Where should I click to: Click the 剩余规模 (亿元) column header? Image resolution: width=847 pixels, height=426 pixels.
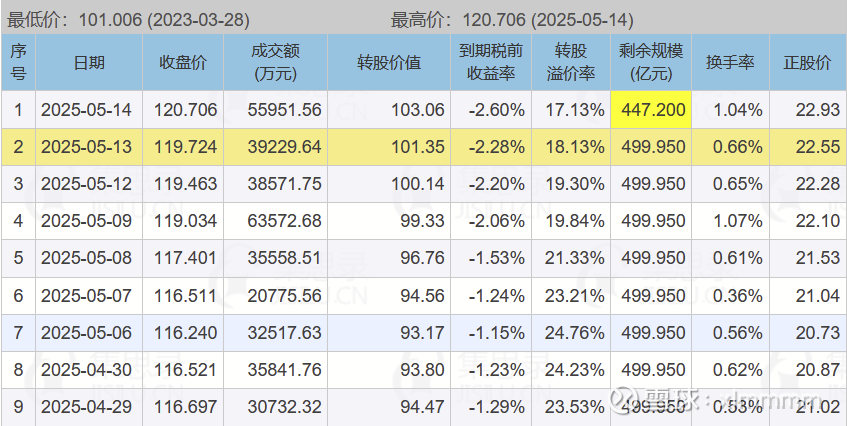[x=654, y=62]
